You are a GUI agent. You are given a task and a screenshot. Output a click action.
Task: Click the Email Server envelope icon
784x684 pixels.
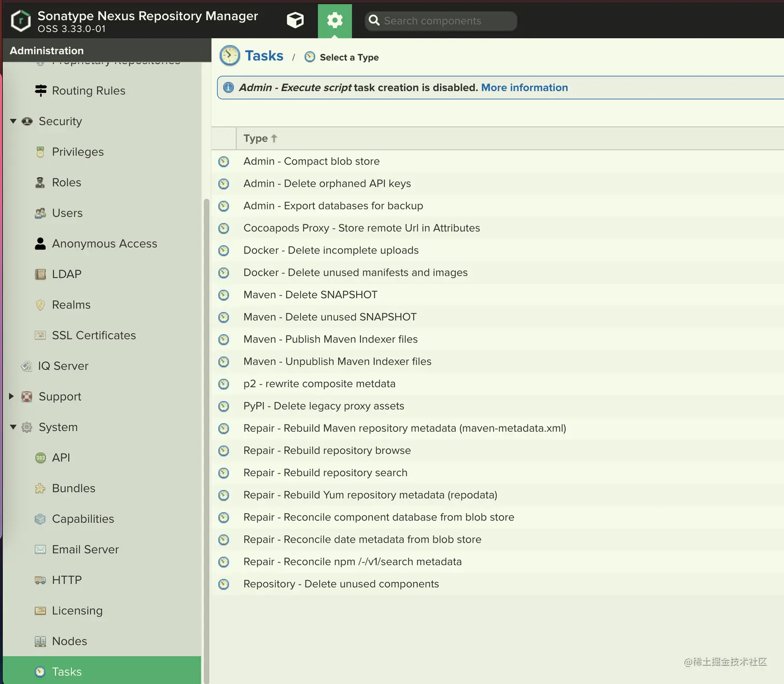point(40,549)
